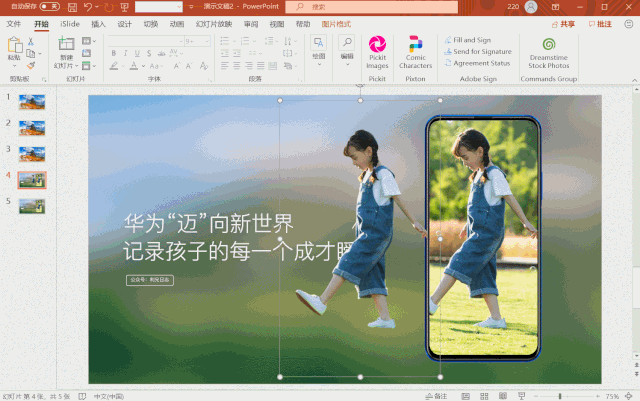The image size is (640, 401).
Task: Open Comic Characters Pixton add-in
Action: tap(416, 53)
